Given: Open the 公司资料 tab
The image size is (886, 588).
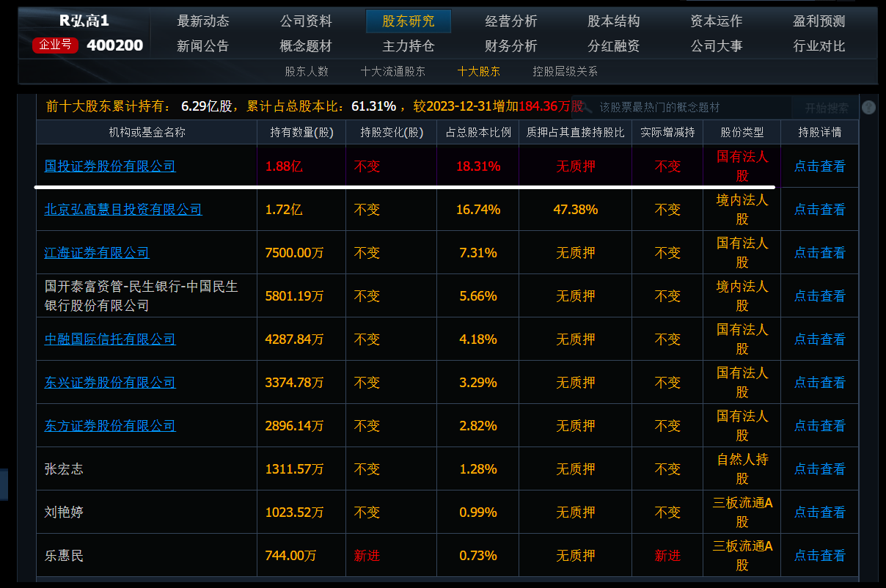Looking at the screenshot, I should pos(306,21).
